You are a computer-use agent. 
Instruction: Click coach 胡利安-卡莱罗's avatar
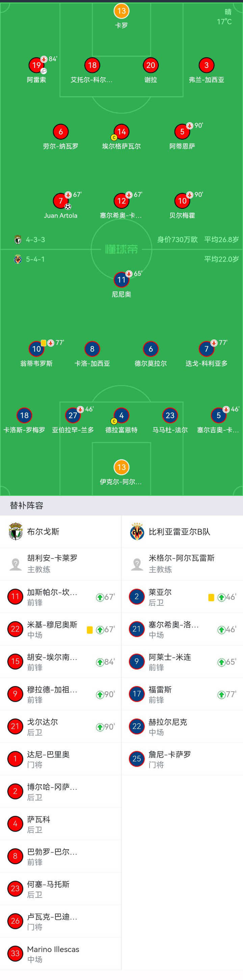(x=16, y=564)
